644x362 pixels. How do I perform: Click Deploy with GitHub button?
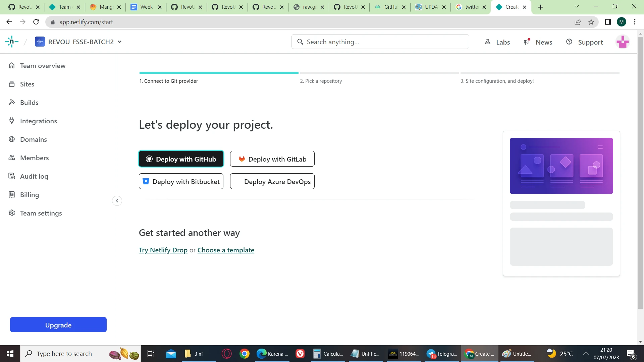(181, 159)
